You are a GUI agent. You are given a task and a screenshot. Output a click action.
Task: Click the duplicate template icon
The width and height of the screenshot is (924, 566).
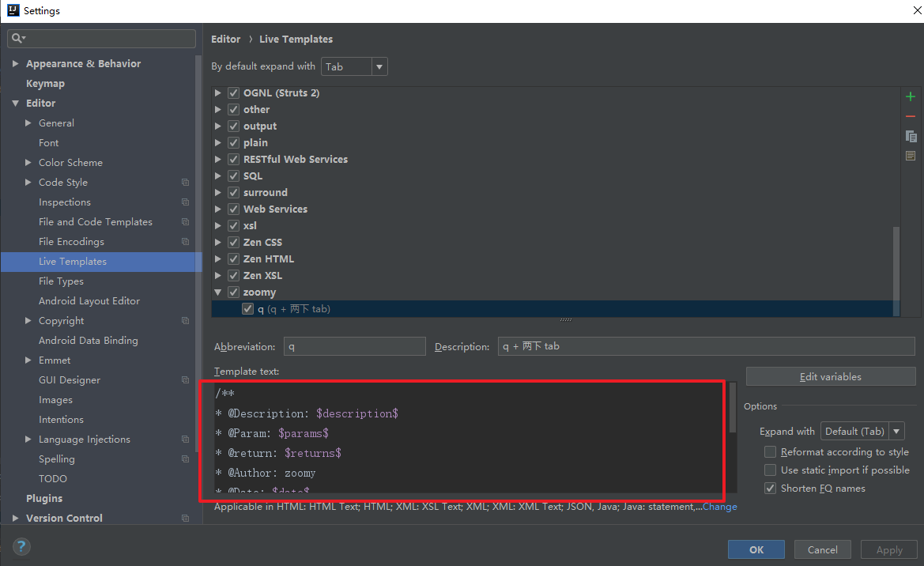[x=911, y=136]
